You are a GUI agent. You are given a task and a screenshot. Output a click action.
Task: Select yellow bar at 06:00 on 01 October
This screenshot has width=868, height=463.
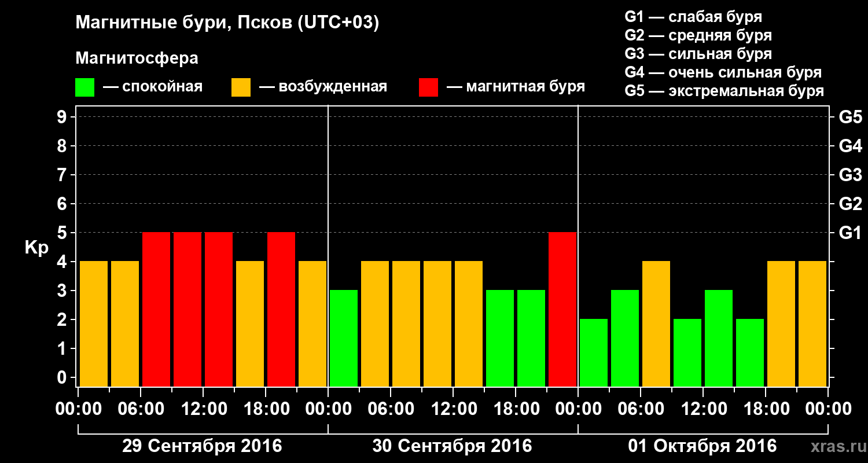(656, 324)
